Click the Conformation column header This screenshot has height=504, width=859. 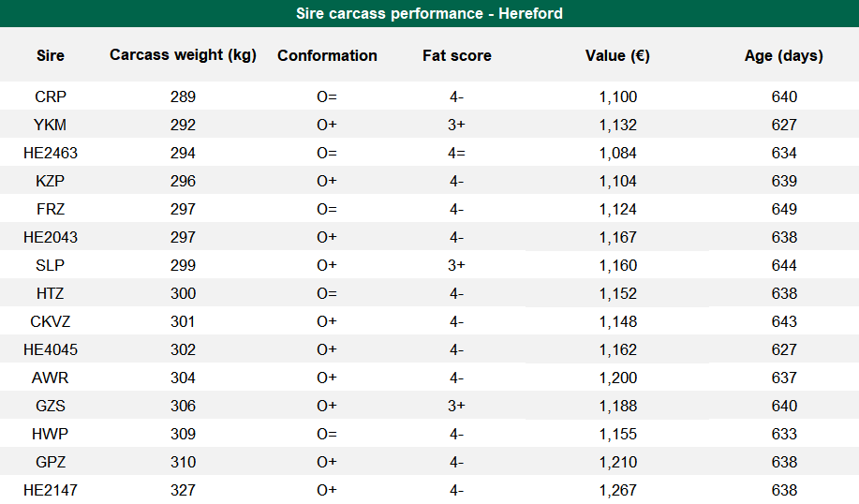pos(327,55)
